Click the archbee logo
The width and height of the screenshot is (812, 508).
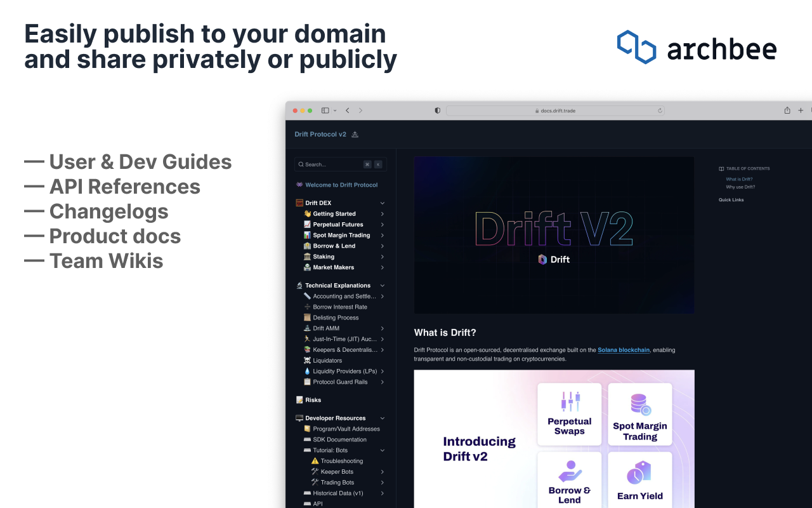tap(697, 47)
